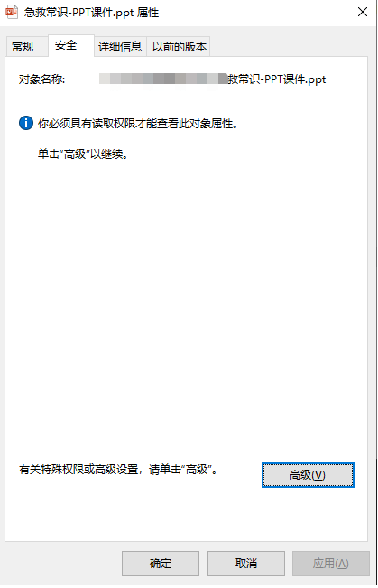
Task: Select the 安全 tab
Action: 66,45
